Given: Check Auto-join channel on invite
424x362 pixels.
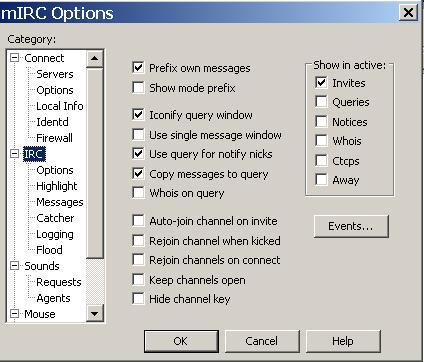Looking at the screenshot, I should point(138,221).
